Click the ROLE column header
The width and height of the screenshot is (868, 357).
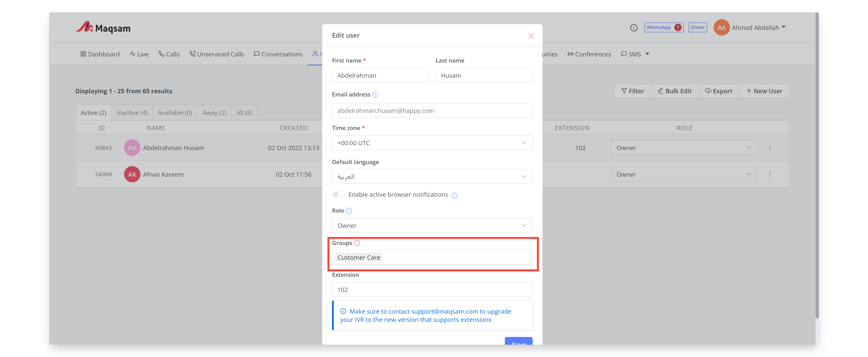(684, 128)
